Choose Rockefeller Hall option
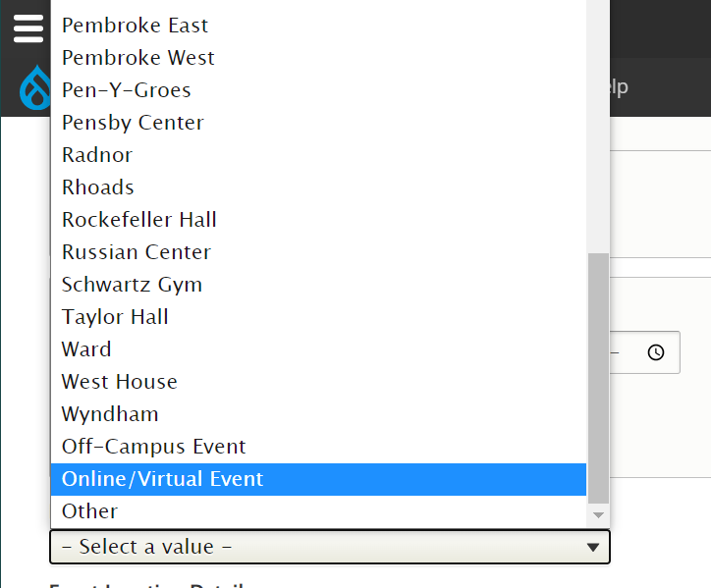This screenshot has height=588, width=711. 139,220
